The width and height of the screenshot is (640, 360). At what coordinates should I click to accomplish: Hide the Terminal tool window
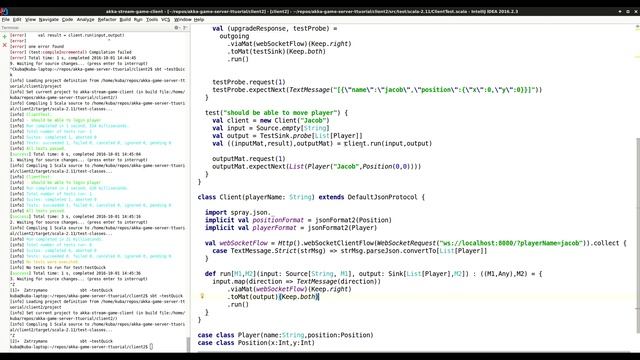point(185,28)
